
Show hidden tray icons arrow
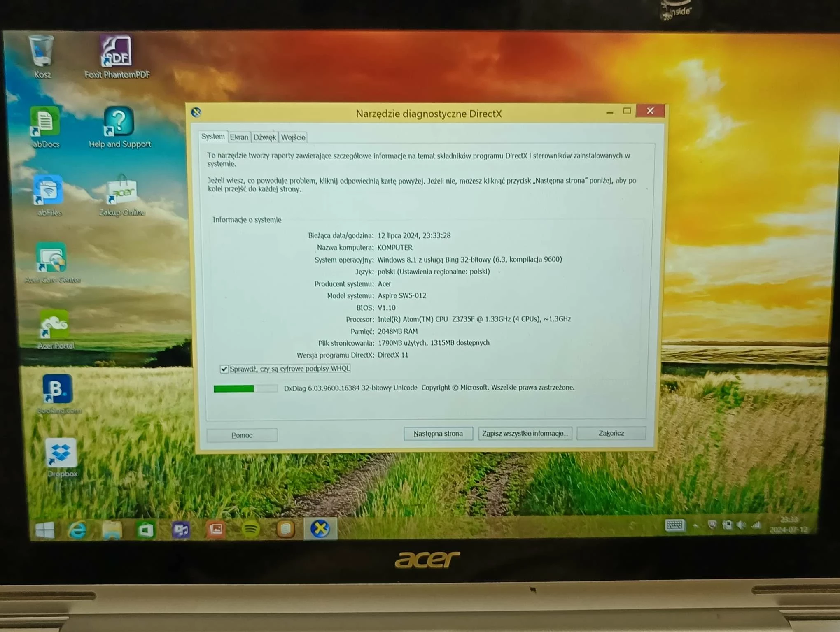[696, 525]
